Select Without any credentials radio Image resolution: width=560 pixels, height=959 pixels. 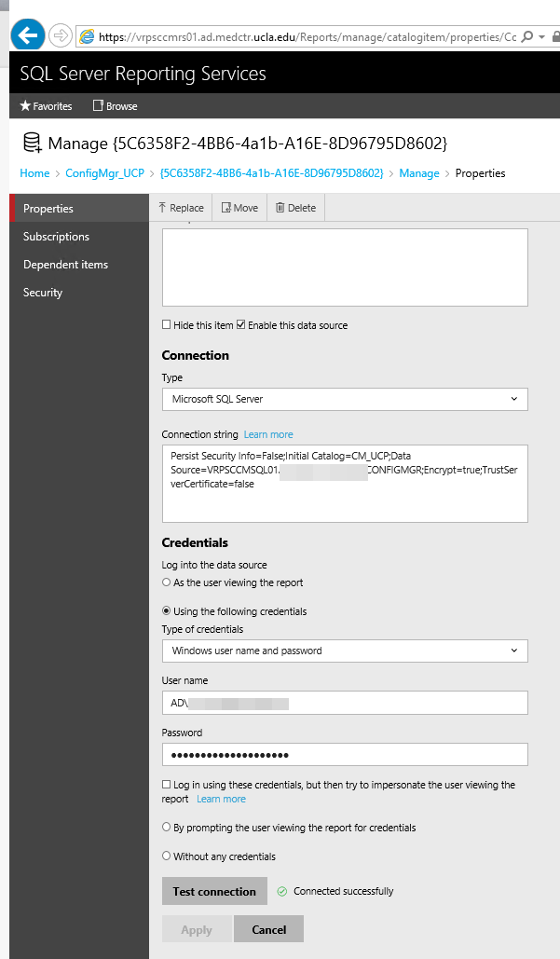click(x=166, y=856)
